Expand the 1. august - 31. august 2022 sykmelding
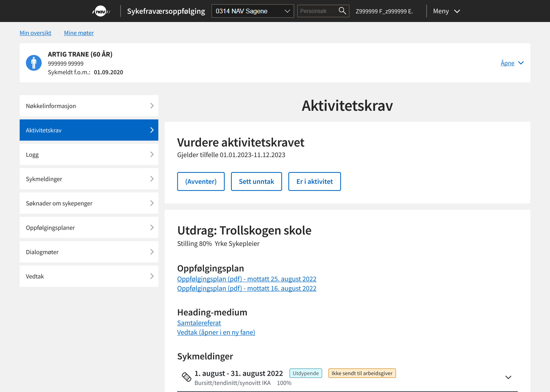The width and height of the screenshot is (550, 392). tap(508, 377)
